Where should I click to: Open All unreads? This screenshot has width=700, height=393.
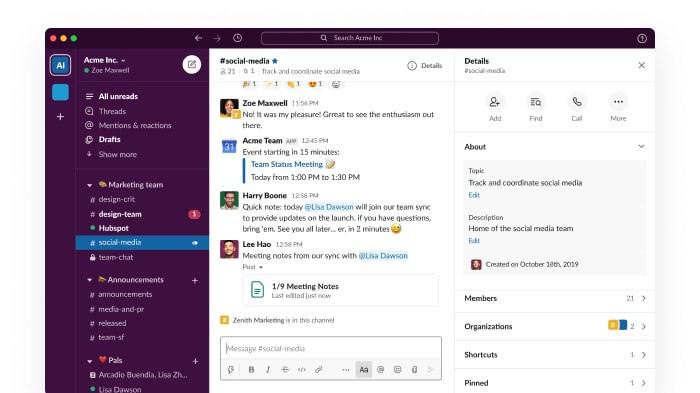[118, 96]
